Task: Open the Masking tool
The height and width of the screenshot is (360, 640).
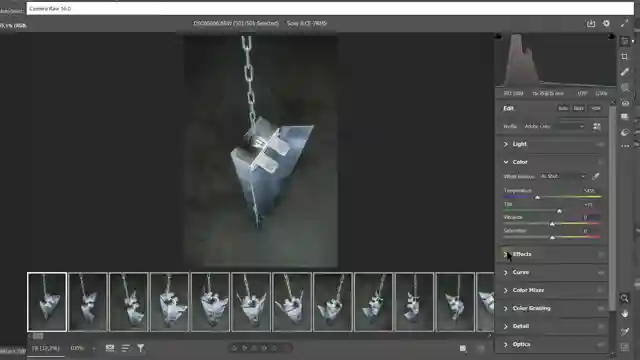Action: click(x=624, y=87)
